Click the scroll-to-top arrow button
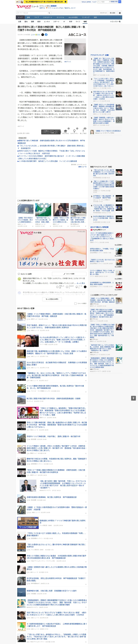This screenshot has height=644, width=138. (x=133, y=398)
